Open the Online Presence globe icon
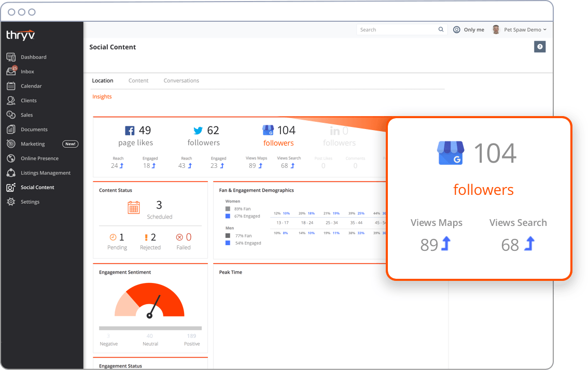This screenshot has height=370, width=588. pos(11,158)
